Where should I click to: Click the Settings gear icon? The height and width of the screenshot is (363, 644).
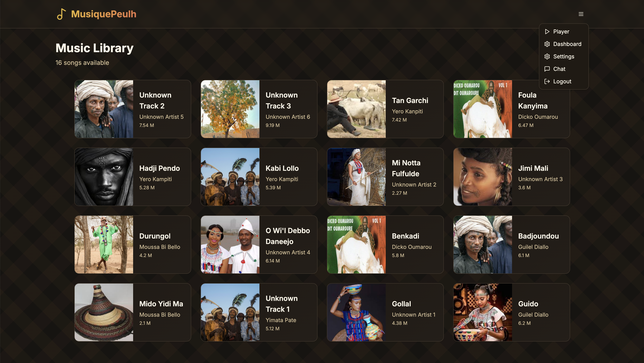[x=547, y=56]
